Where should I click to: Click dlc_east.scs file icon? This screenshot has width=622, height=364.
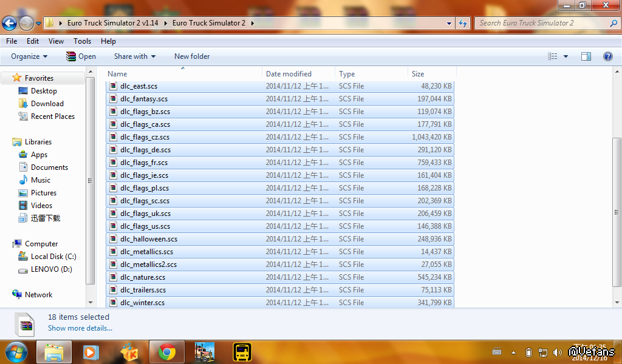point(113,86)
